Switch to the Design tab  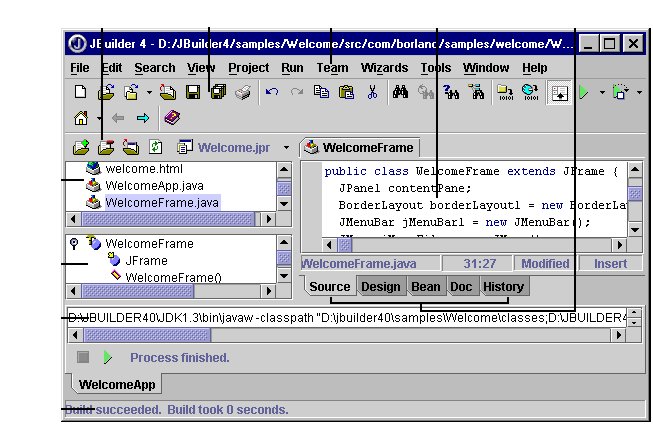[381, 287]
